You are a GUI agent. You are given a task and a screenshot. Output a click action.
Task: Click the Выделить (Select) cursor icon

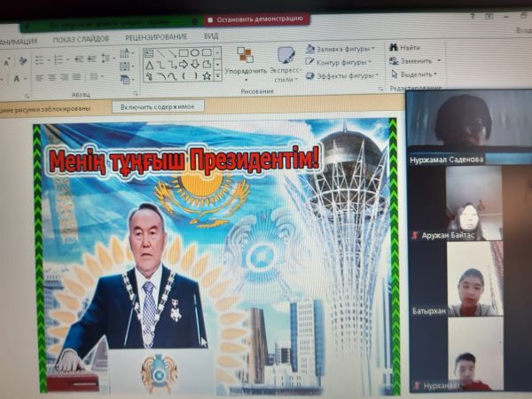pyautogui.click(x=393, y=74)
